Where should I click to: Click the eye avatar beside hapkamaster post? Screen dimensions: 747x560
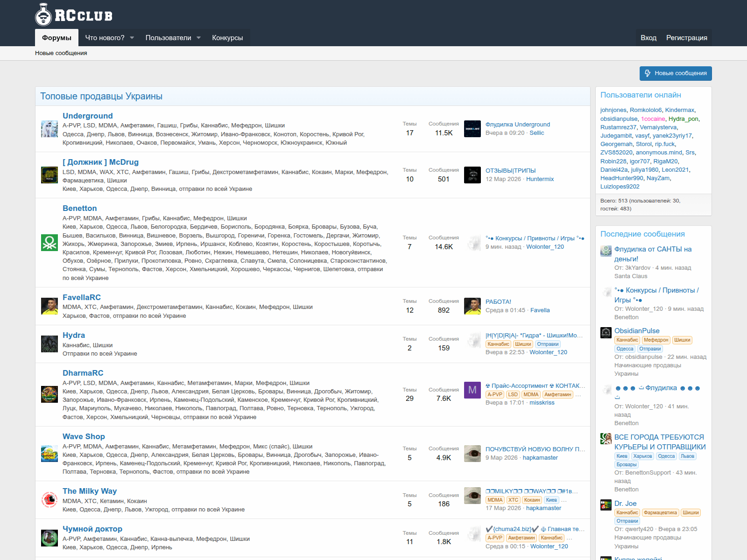tap(472, 453)
